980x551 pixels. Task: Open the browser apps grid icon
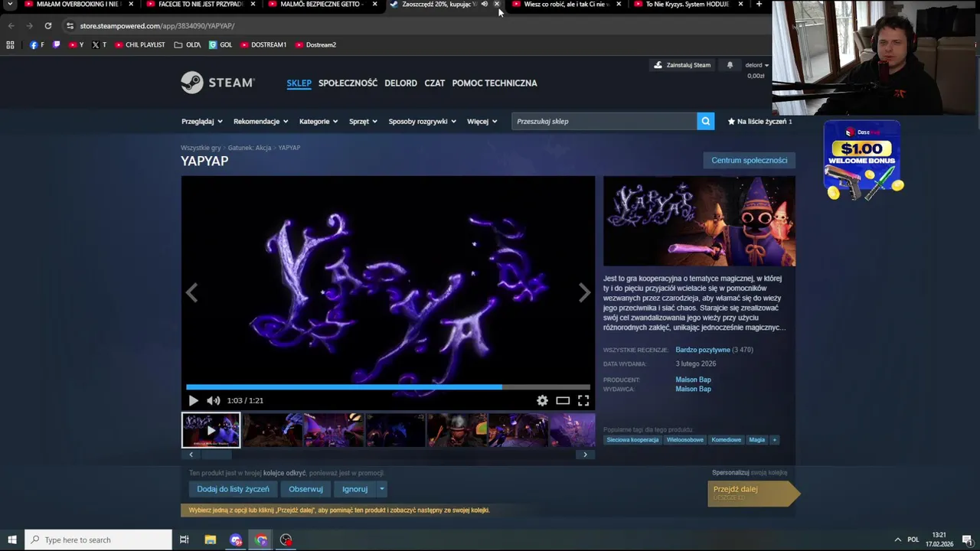(x=10, y=44)
